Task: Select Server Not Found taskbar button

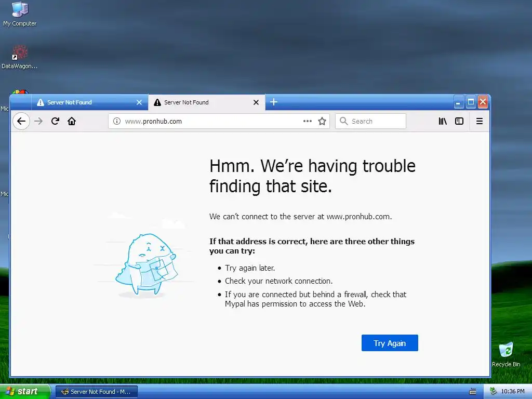Action: (96, 392)
